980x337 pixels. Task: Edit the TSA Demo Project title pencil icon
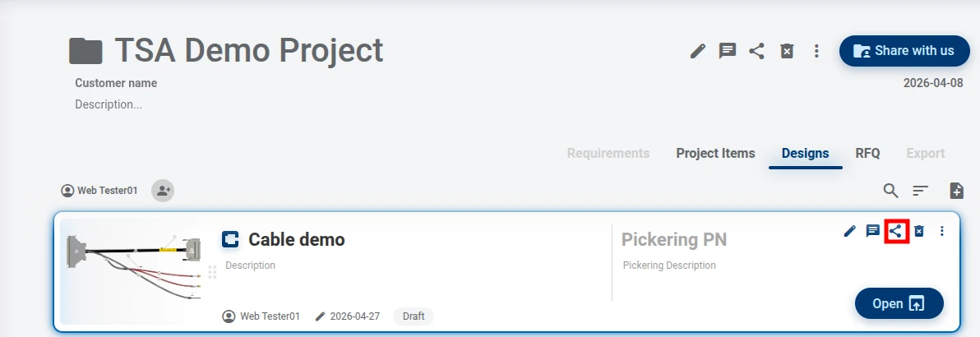[697, 51]
